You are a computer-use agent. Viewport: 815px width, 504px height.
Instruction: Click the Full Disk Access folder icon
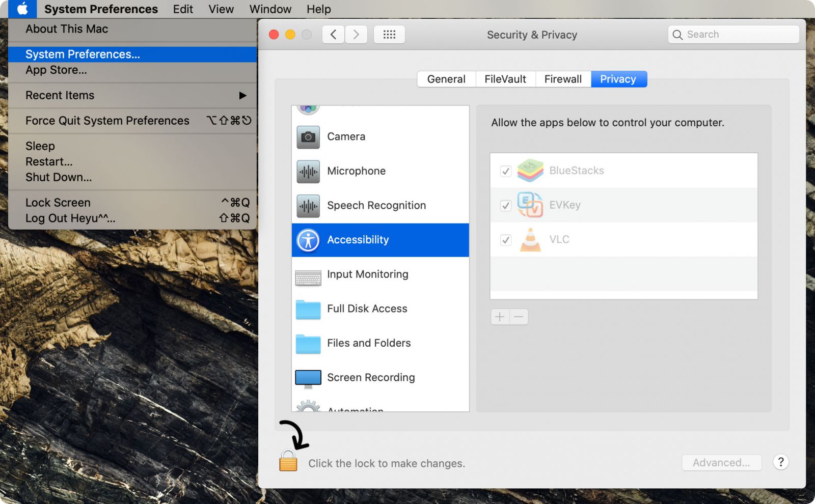[x=308, y=309]
